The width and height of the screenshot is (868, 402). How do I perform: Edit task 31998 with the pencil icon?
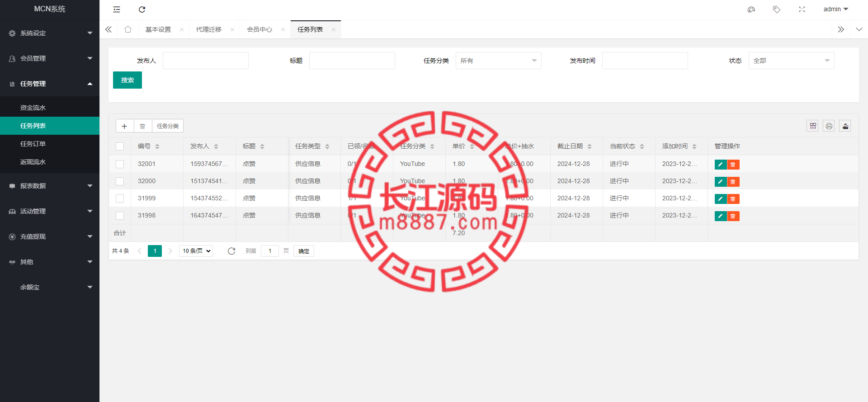pos(721,216)
